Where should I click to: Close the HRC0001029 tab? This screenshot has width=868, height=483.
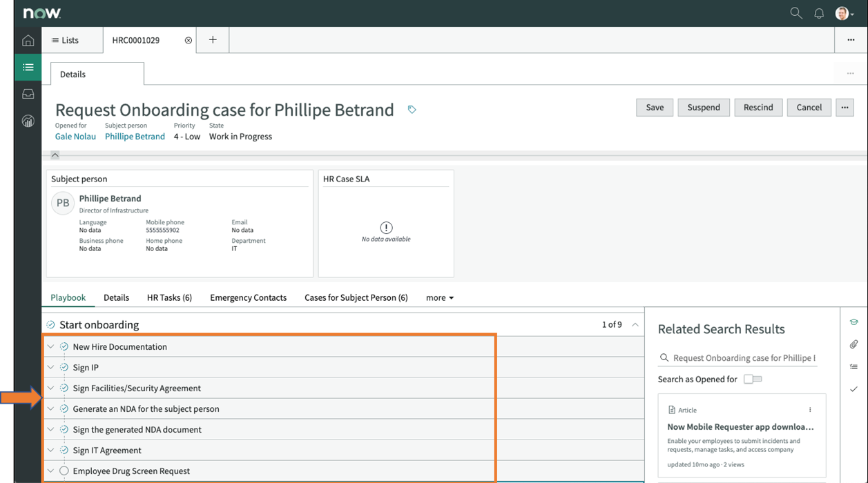click(188, 41)
